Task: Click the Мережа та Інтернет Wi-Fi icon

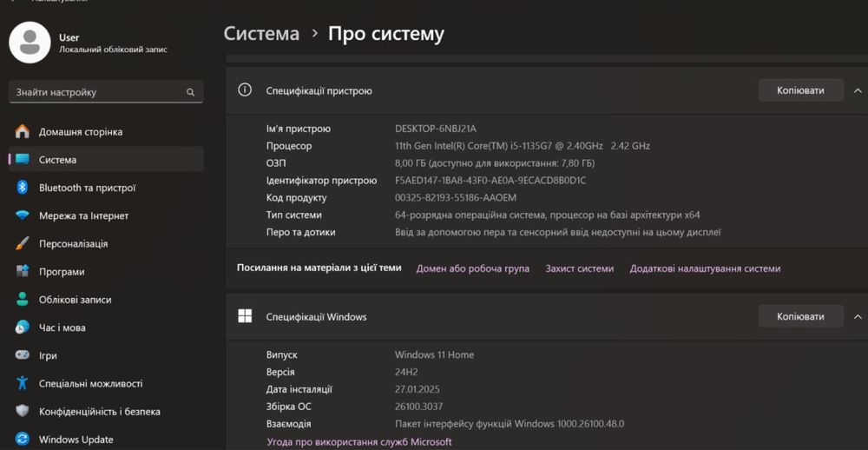Action: (23, 215)
